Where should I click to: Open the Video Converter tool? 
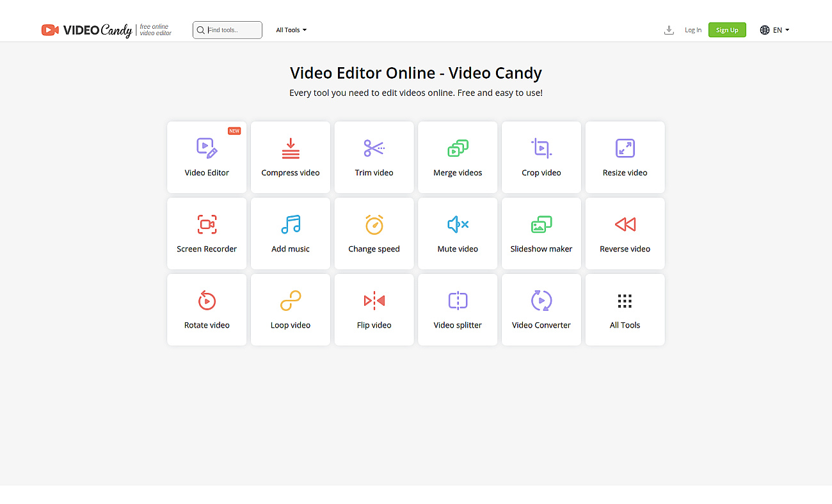coord(541,310)
